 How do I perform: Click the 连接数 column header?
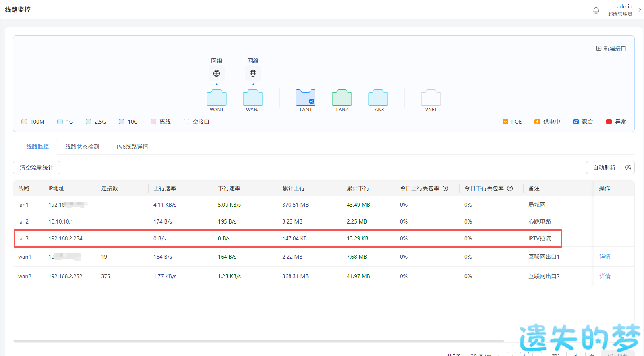click(x=110, y=188)
